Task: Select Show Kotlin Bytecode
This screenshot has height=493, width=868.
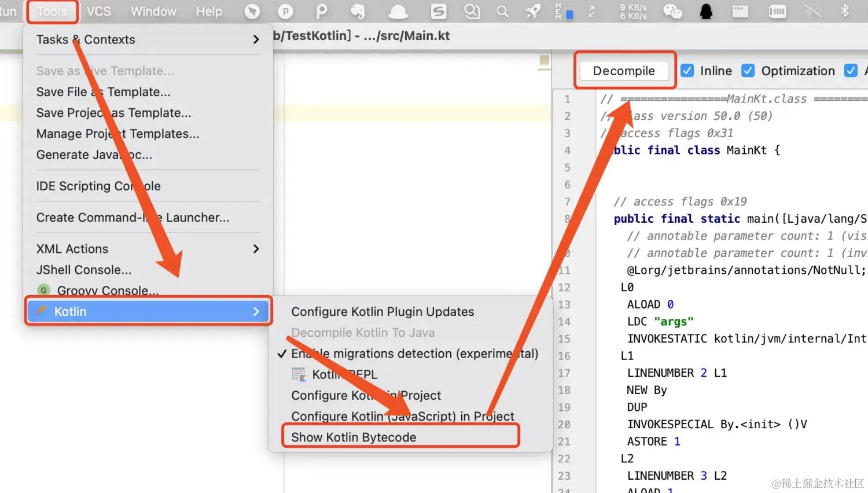Action: pyautogui.click(x=354, y=437)
